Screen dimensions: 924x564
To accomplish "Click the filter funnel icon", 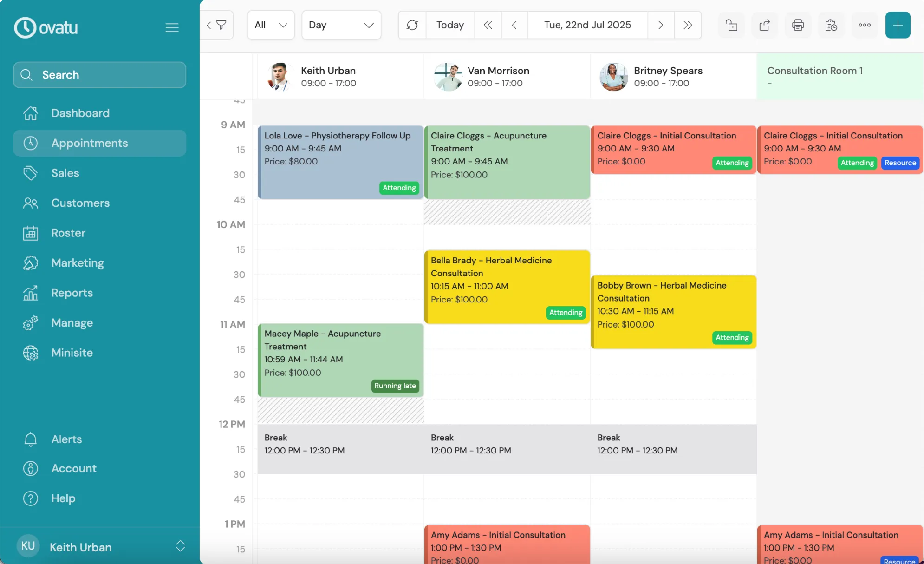I will [x=221, y=25].
